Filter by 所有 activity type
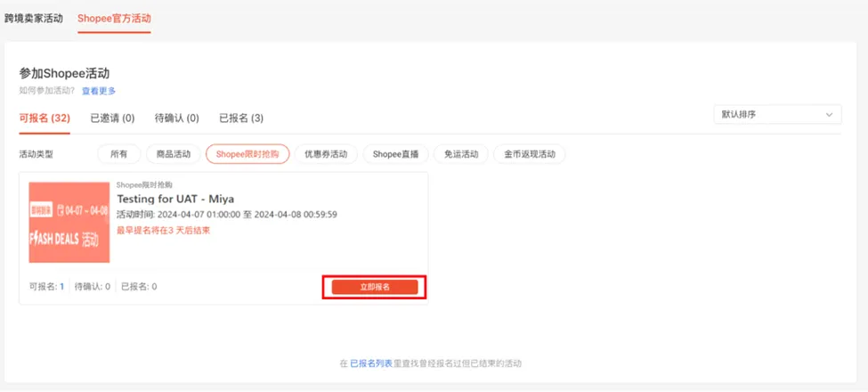The width and height of the screenshot is (868, 392). click(119, 154)
